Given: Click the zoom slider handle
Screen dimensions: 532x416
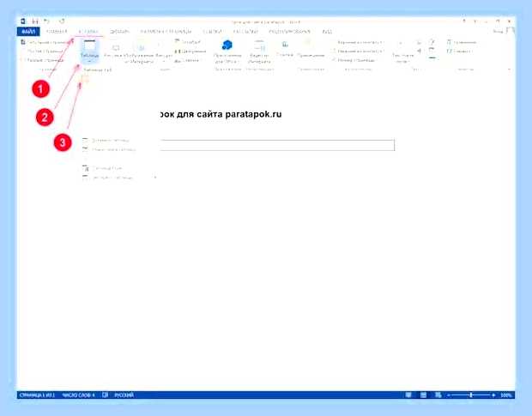Looking at the screenshot, I should coord(471,395).
